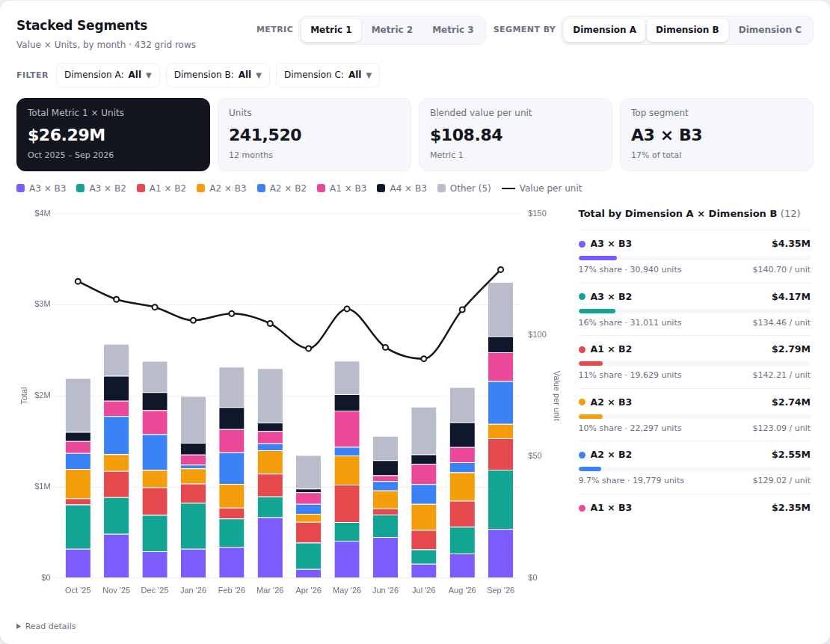Click the Oct '25 line data point

78,281
